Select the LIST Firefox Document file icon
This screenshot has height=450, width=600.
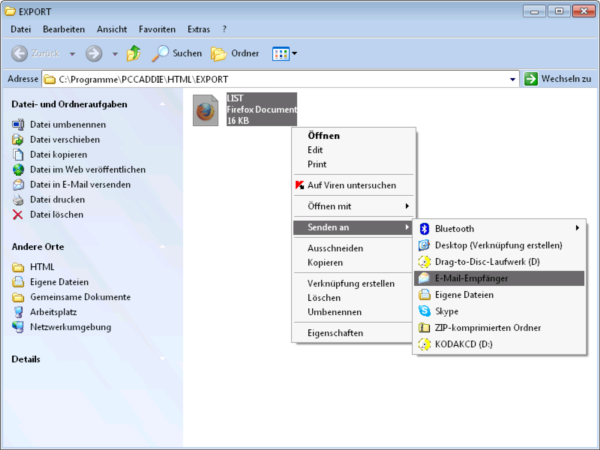205,111
